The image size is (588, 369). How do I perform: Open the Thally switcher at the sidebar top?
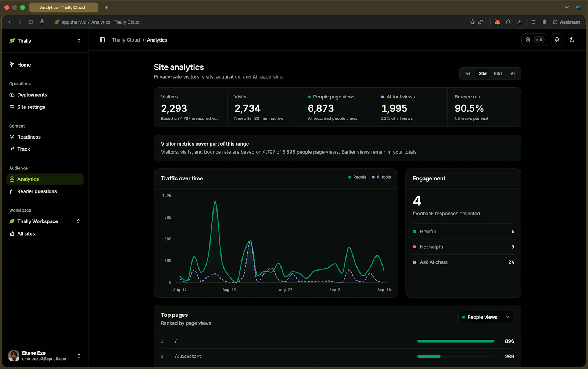45,41
